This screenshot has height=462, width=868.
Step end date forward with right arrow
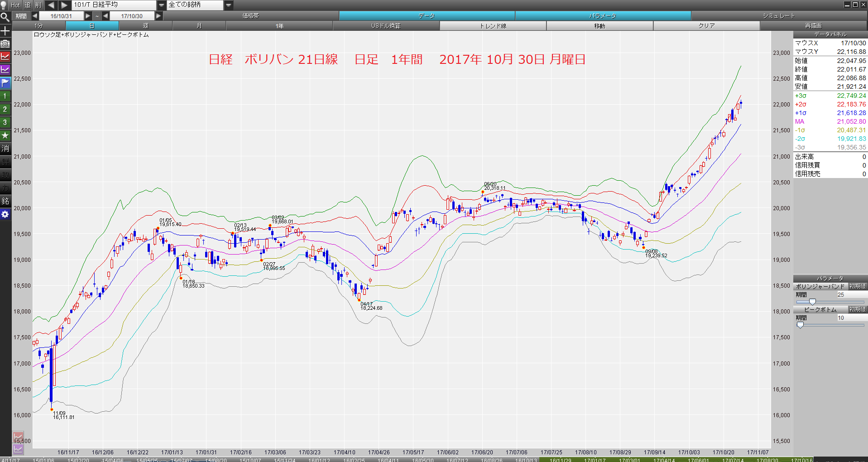158,16
